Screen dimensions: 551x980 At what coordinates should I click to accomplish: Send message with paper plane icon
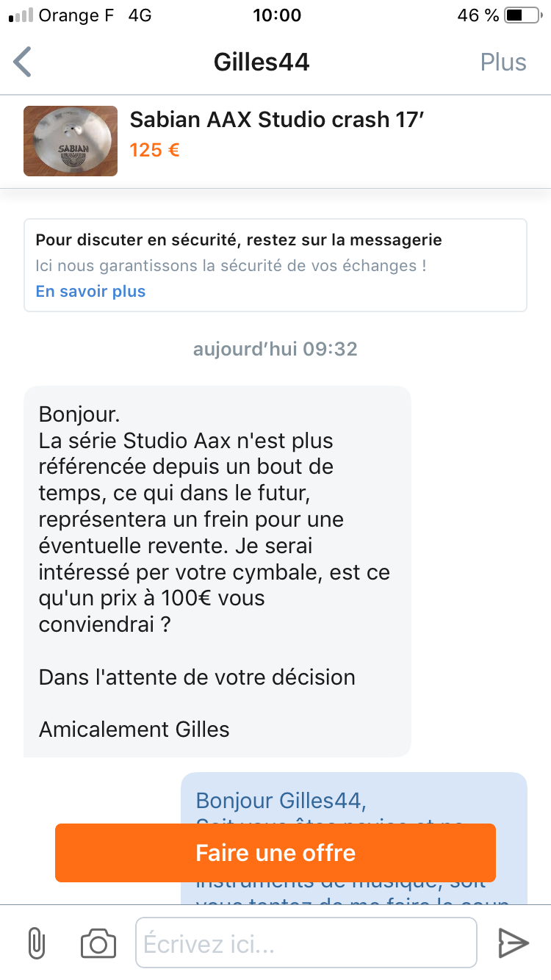pos(514,943)
